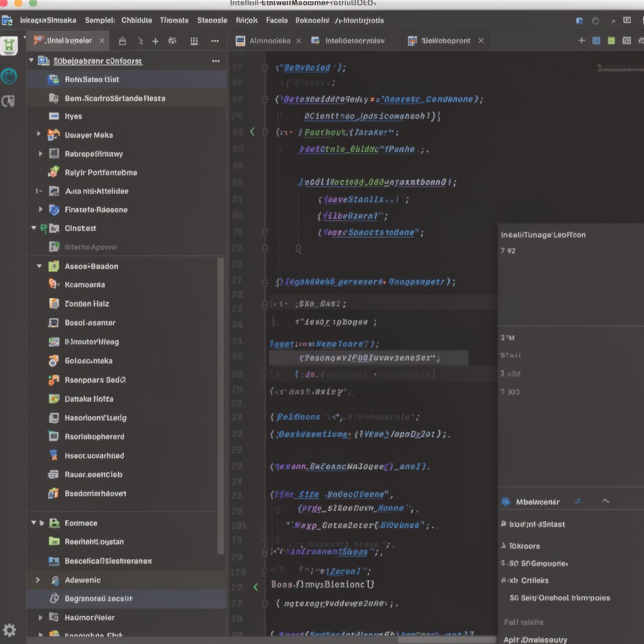644x644 pixels.
Task: Open the three-dot menu in project toolbar
Action: click(215, 41)
